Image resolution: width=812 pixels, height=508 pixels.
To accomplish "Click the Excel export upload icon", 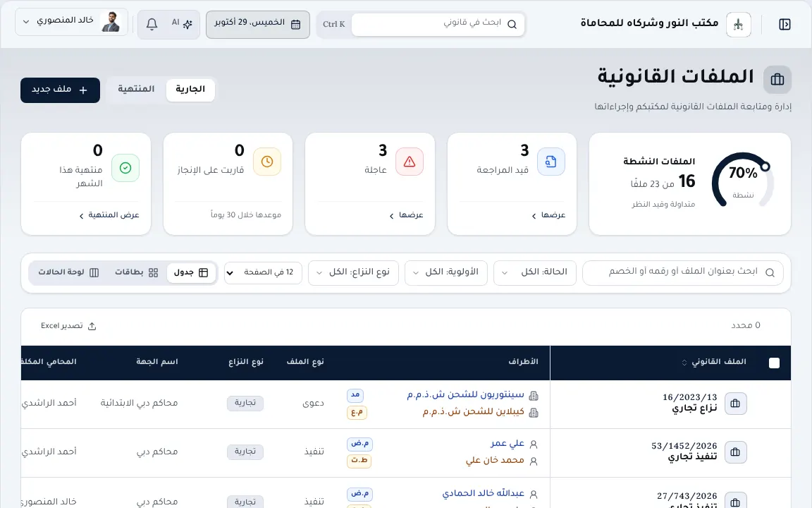I will tap(92, 326).
